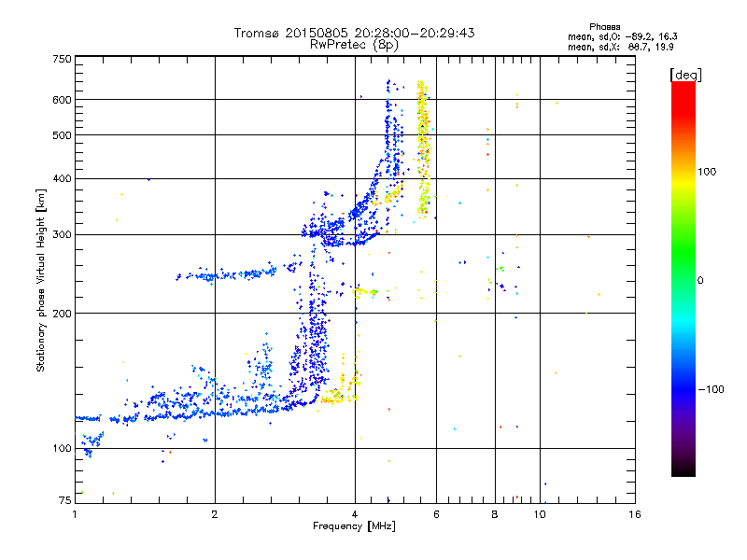Click the y-axis tick label '750'
Image resolution: width=747 pixels, height=560 pixels.
pyautogui.click(x=62, y=59)
